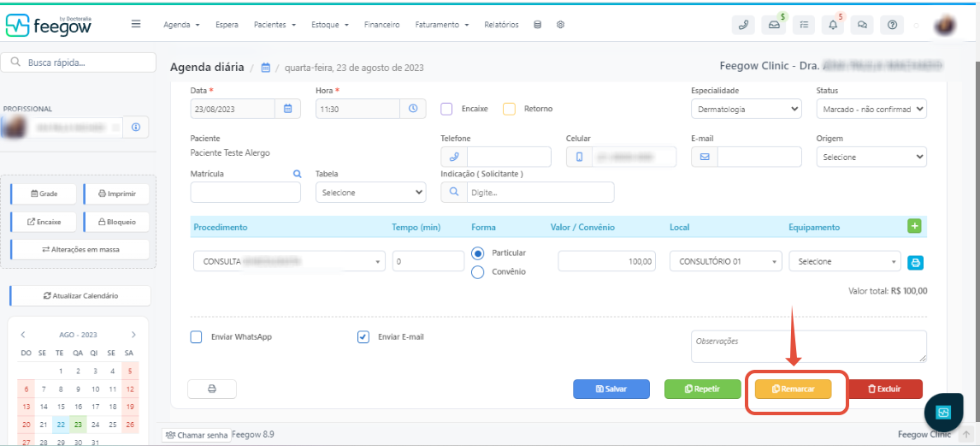The height and width of the screenshot is (446, 980).
Task: Open the Tabela dropdown
Action: (370, 193)
